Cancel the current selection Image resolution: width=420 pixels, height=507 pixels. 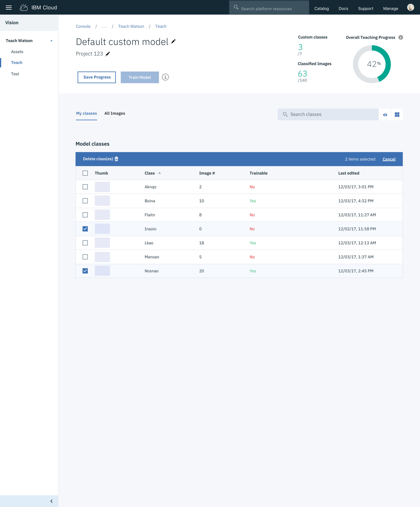point(389,159)
